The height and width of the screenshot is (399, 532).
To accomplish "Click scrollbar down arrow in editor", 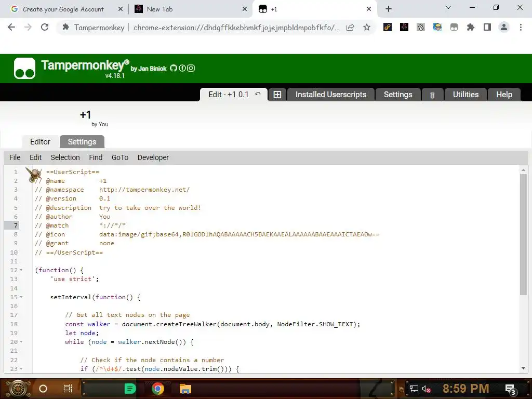I will point(523,368).
